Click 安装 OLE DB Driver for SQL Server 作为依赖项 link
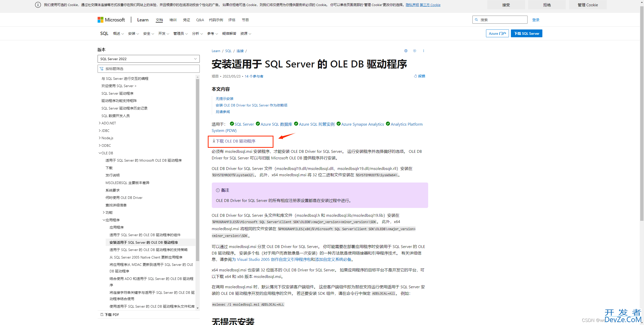 pos(251,105)
